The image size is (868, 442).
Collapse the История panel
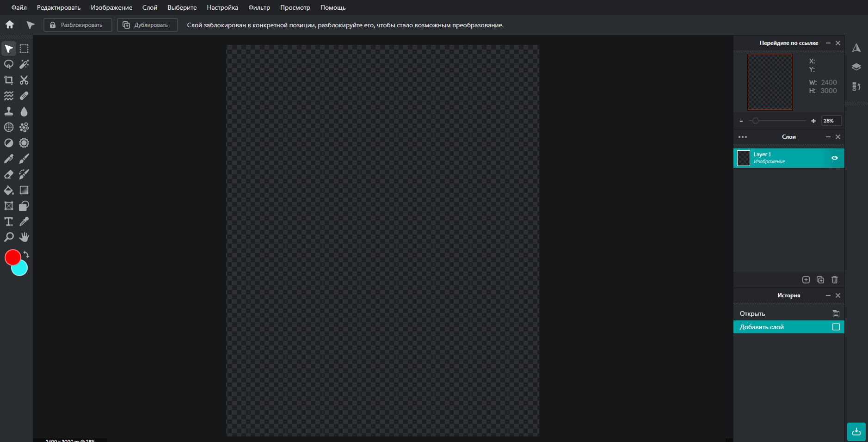tap(828, 295)
